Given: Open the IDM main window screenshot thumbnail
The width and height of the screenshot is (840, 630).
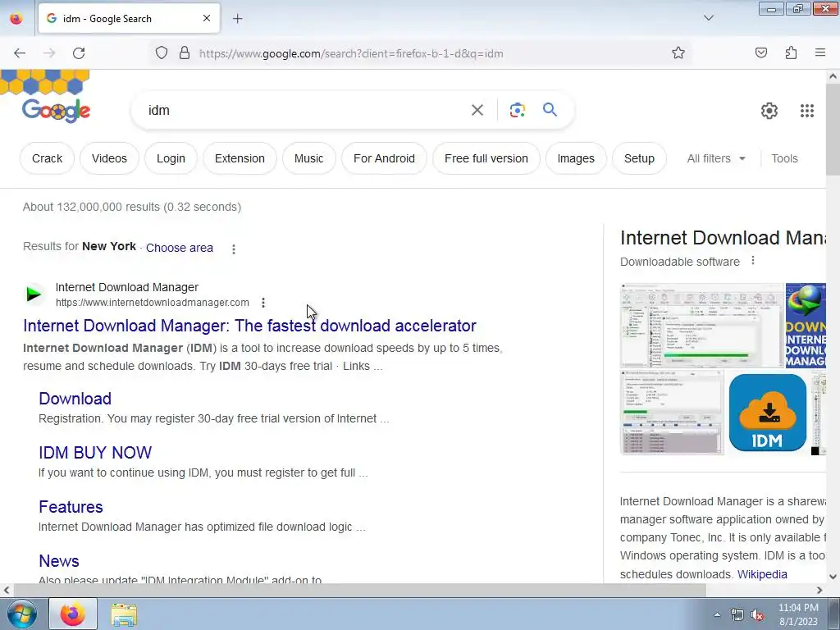Looking at the screenshot, I should tap(702, 325).
